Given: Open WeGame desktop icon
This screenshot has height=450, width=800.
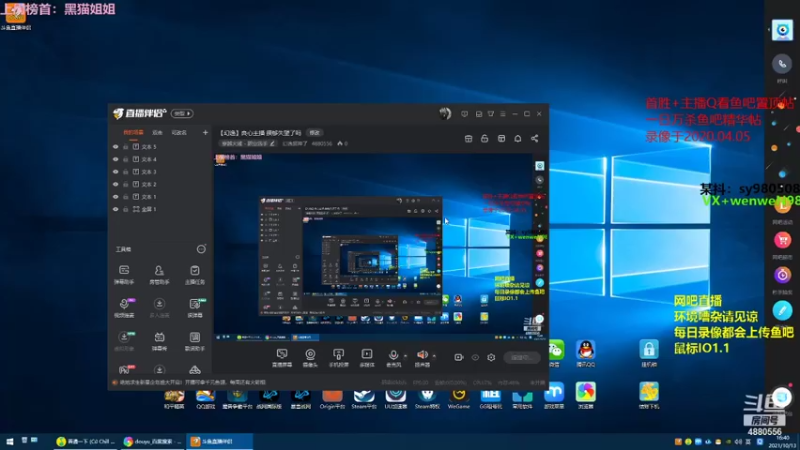Looking at the screenshot, I should [459, 399].
